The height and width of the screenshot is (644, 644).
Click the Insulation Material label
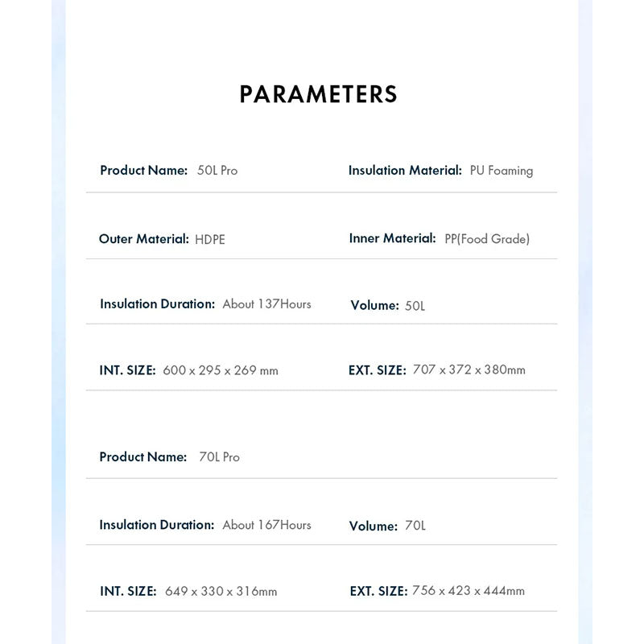point(405,171)
